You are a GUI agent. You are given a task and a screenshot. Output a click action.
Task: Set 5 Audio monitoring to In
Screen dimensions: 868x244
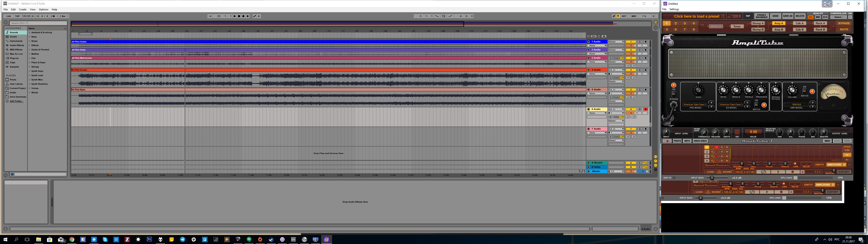coord(611,97)
